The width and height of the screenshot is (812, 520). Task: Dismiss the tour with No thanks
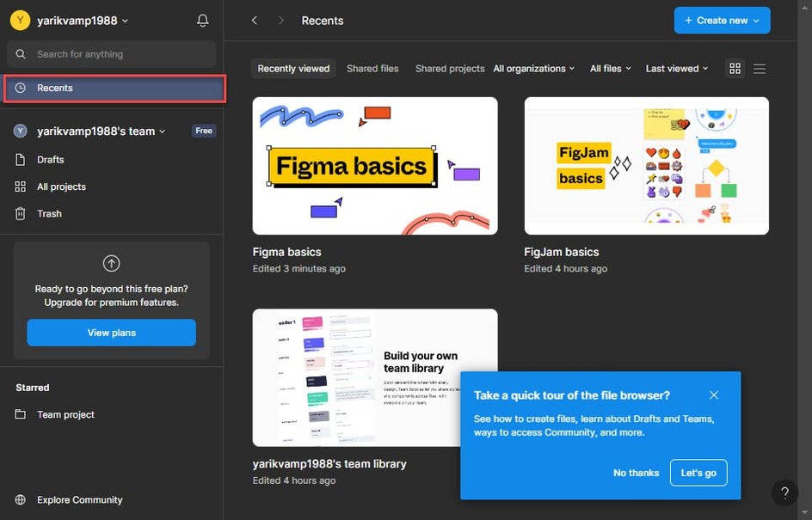(x=636, y=473)
